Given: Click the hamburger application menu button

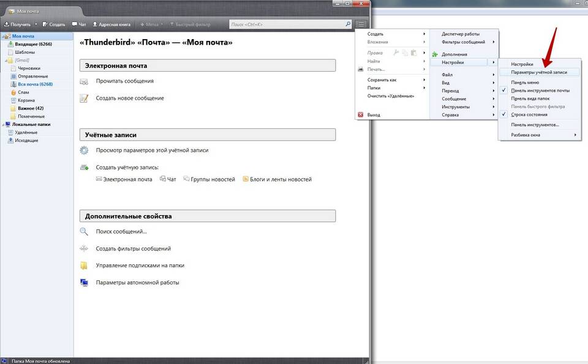Looking at the screenshot, I should coord(361,24).
